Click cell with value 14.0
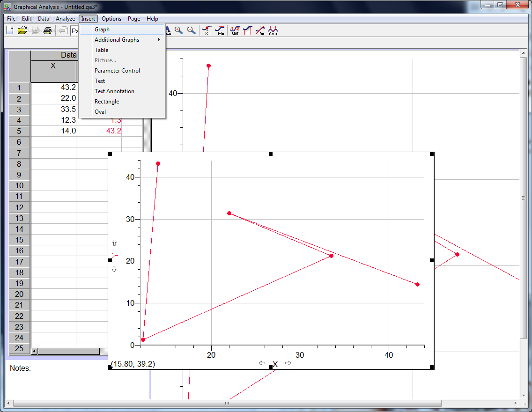This screenshot has height=412, width=532. pos(53,131)
